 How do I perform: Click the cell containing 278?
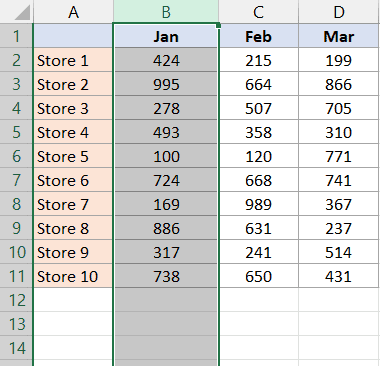pyautogui.click(x=166, y=108)
